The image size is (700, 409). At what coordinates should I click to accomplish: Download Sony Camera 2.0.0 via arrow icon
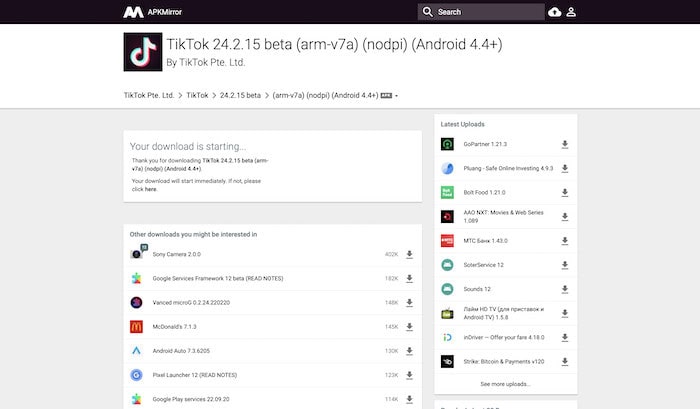click(409, 255)
